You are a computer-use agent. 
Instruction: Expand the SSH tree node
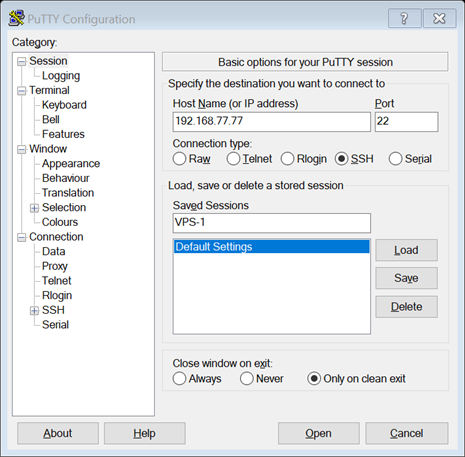pos(34,311)
